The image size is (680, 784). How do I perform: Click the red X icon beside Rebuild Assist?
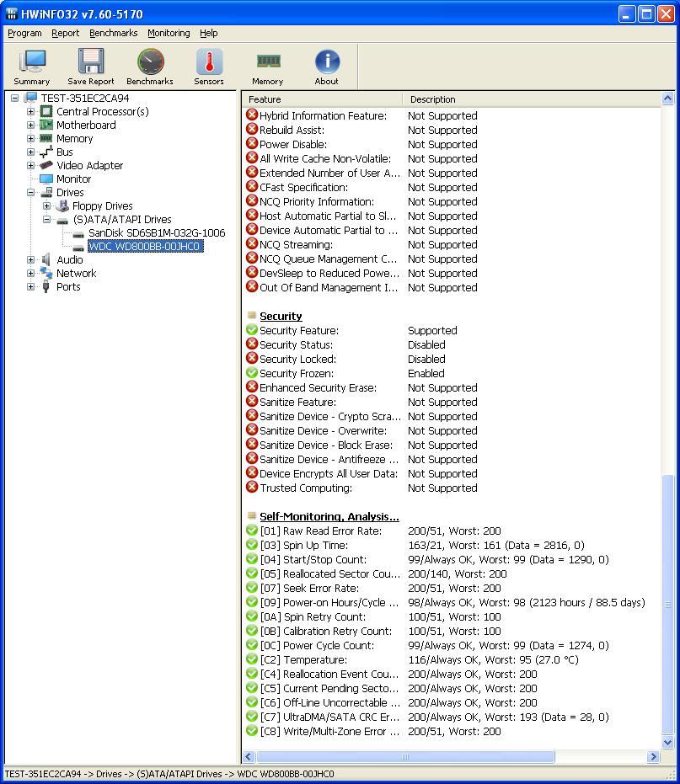(x=252, y=130)
